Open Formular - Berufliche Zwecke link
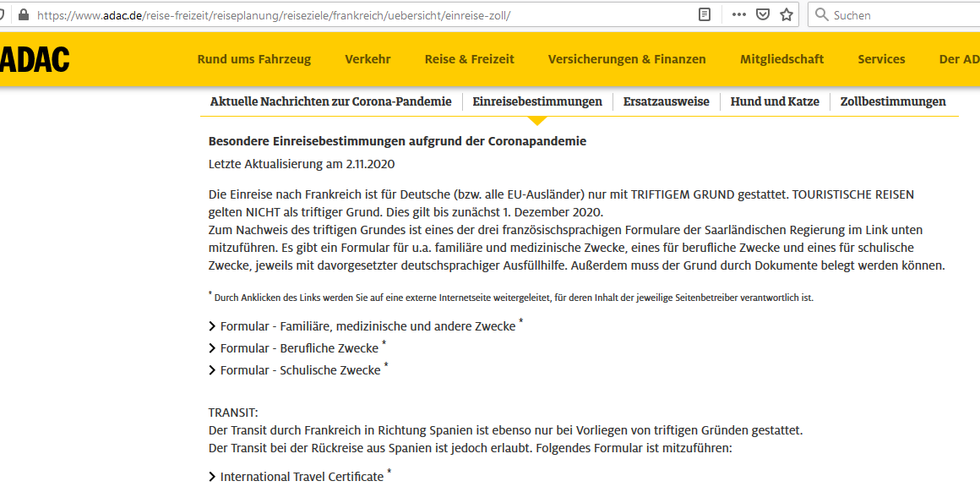This screenshot has height=492, width=980. pyautogui.click(x=299, y=348)
